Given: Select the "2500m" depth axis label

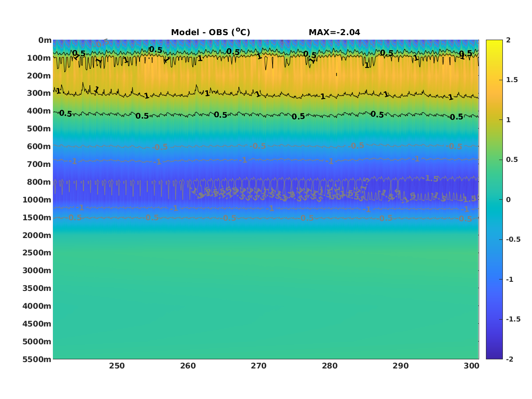Looking at the screenshot, I should tap(37, 253).
